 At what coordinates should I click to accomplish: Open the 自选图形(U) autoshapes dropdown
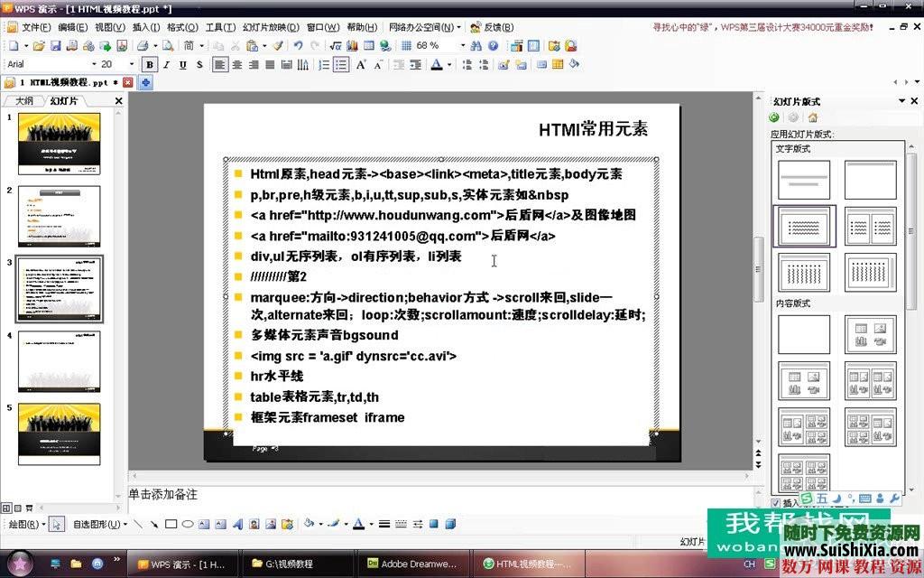[99, 524]
